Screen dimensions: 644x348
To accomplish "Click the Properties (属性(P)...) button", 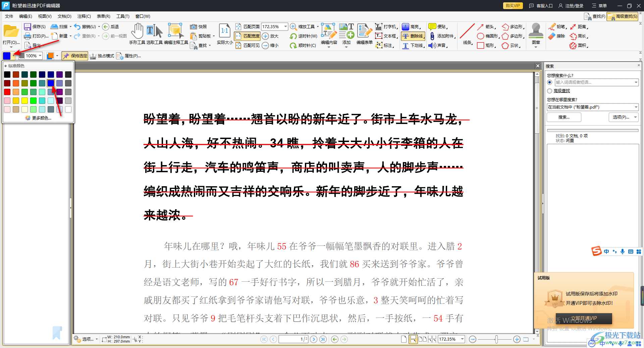I will click(x=129, y=56).
